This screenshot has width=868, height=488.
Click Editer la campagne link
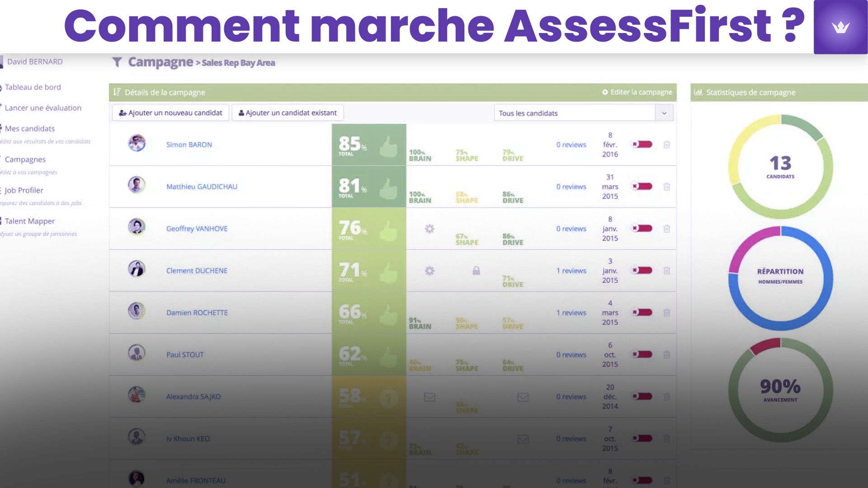tap(637, 92)
